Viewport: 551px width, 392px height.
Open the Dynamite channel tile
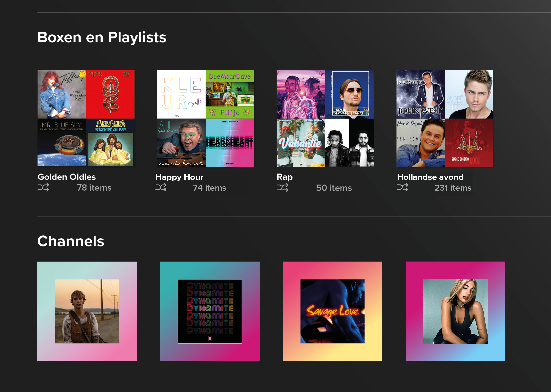click(210, 311)
